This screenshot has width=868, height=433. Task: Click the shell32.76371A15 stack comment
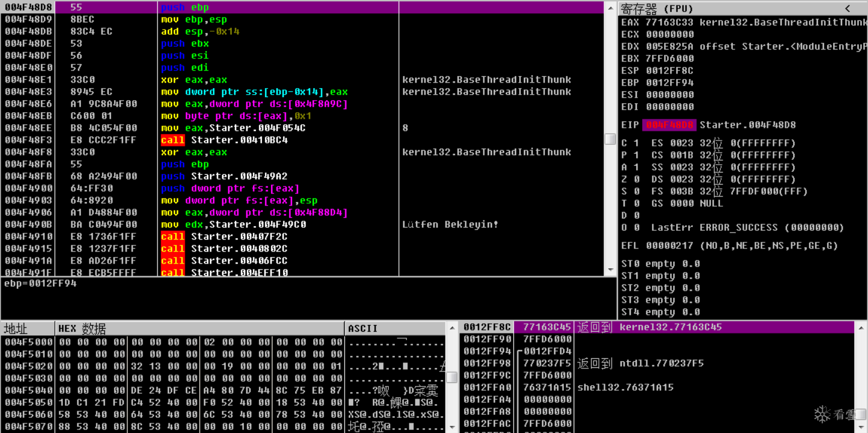click(x=625, y=387)
